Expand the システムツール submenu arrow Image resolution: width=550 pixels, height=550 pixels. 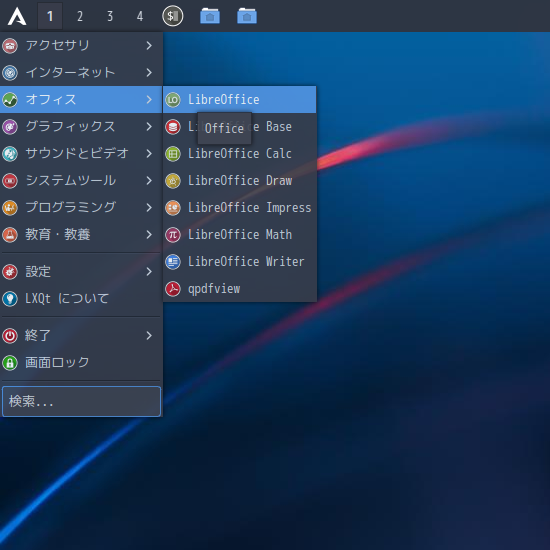(149, 181)
